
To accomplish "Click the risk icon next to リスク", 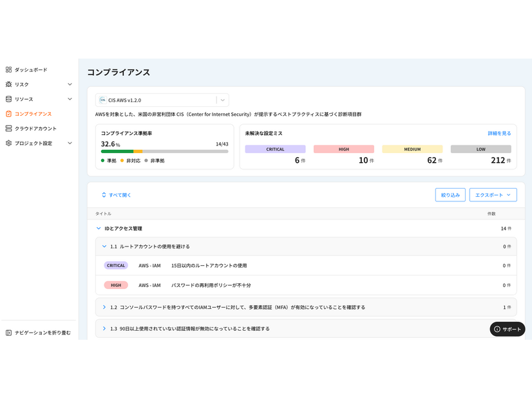I will tap(8, 84).
